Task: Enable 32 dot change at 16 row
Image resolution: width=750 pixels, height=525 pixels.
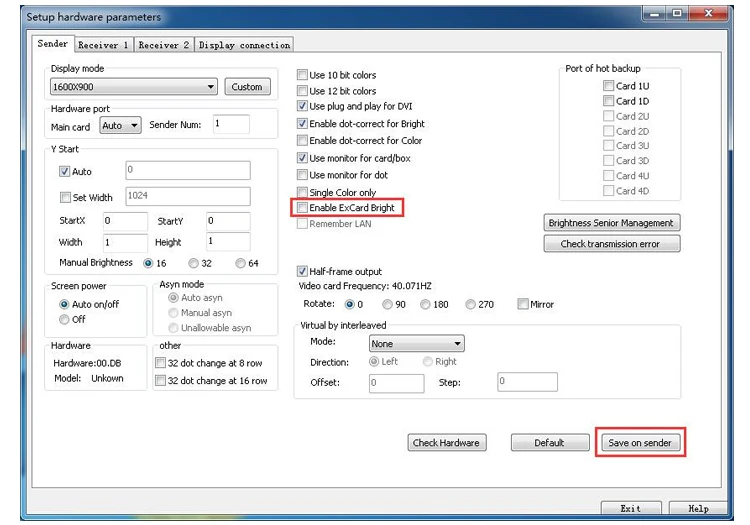Action: click(161, 381)
